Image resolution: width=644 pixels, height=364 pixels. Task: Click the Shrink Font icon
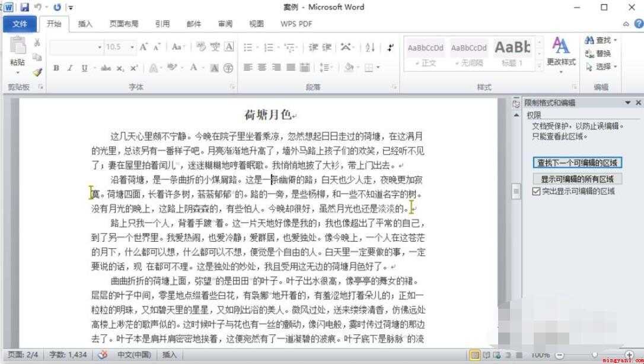pyautogui.click(x=157, y=47)
